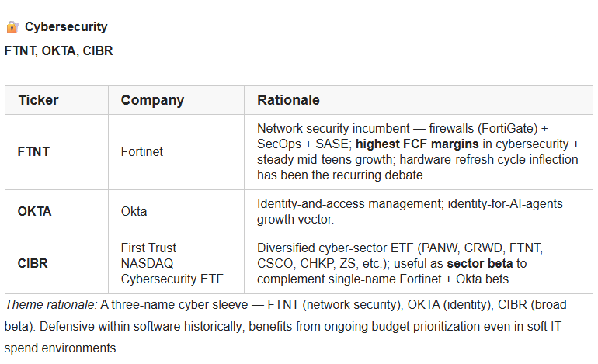Click the bold 'sector beta' text
The image size is (598, 364).
point(480,263)
